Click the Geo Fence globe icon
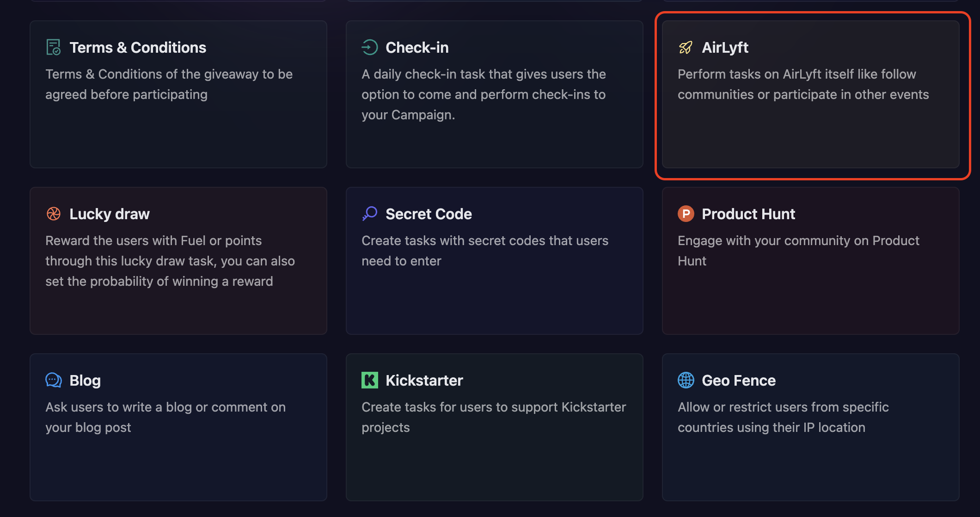980x517 pixels. tap(686, 380)
